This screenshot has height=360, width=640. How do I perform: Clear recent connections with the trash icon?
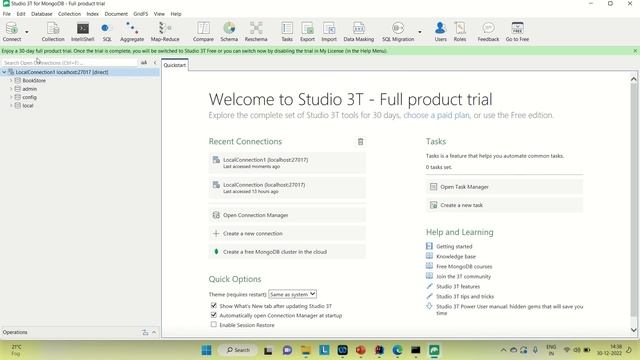pyautogui.click(x=360, y=142)
